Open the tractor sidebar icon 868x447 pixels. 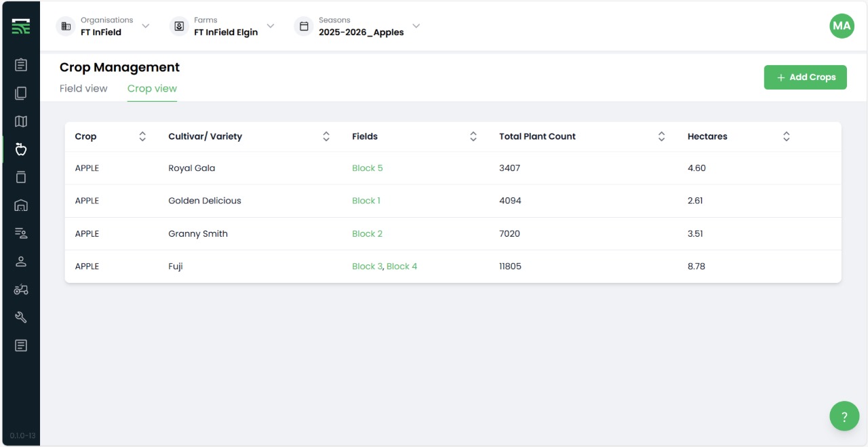click(x=21, y=290)
